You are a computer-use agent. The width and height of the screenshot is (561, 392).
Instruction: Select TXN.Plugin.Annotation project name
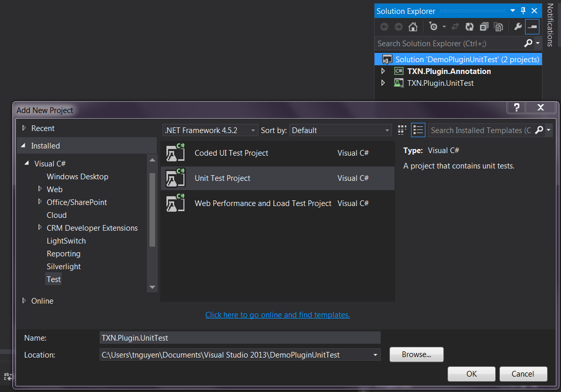point(449,71)
